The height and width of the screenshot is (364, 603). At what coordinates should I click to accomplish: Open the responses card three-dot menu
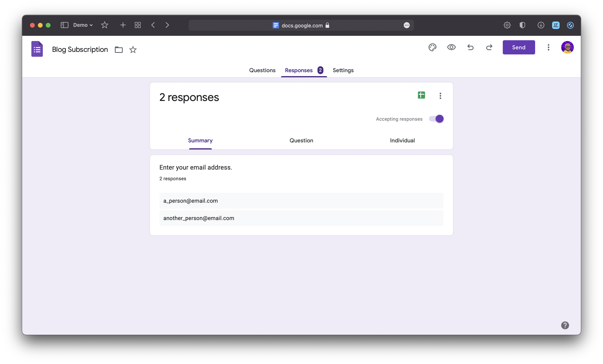click(x=440, y=96)
